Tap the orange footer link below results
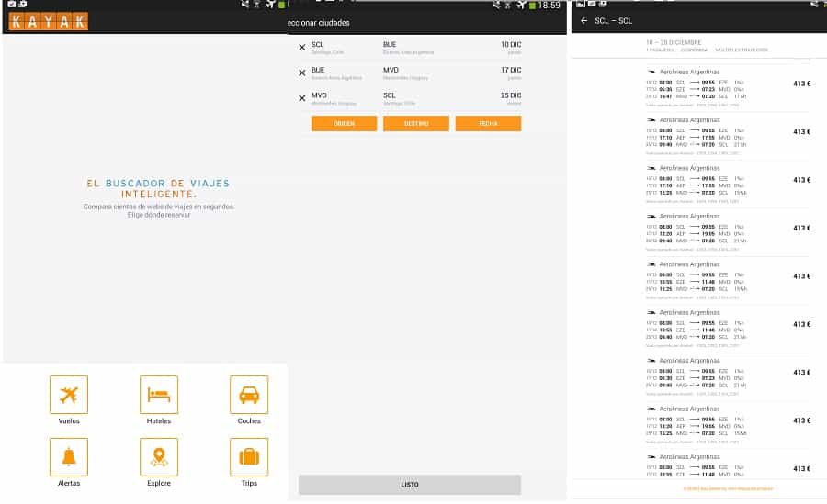Image resolution: width=827 pixels, height=504 pixels. 728,488
